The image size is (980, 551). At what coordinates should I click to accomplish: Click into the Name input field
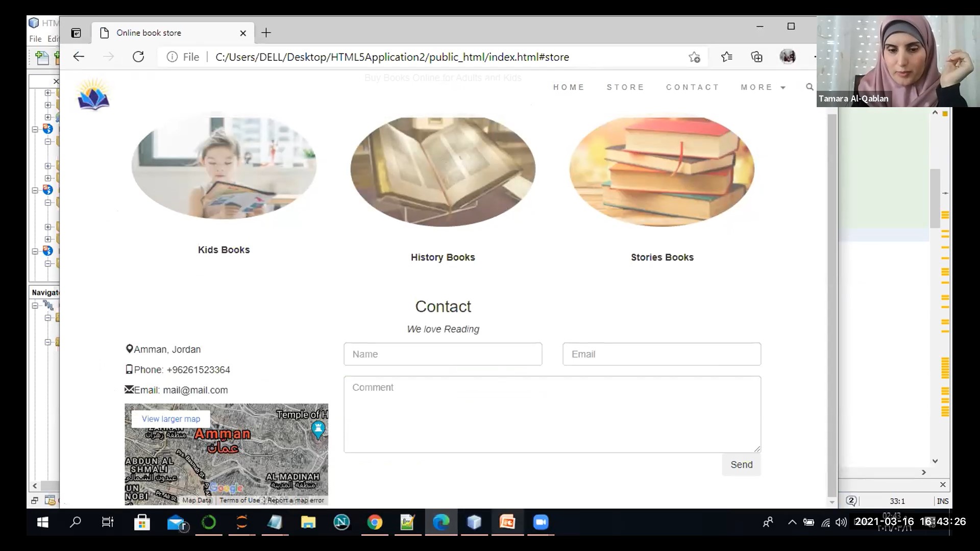click(x=443, y=354)
